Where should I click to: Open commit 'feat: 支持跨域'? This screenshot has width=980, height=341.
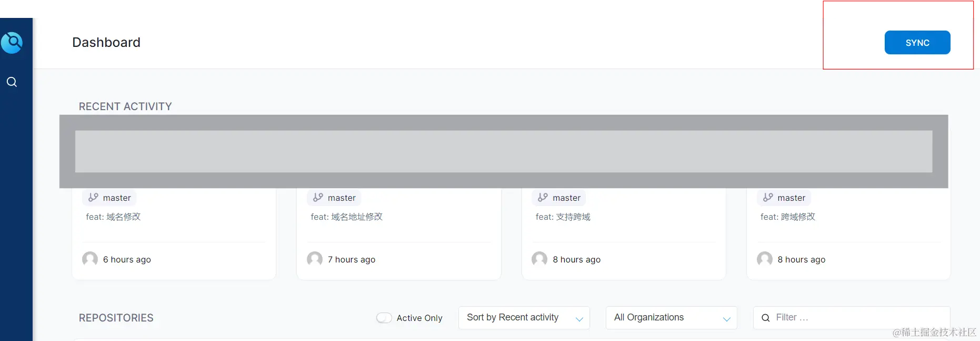[x=563, y=217]
